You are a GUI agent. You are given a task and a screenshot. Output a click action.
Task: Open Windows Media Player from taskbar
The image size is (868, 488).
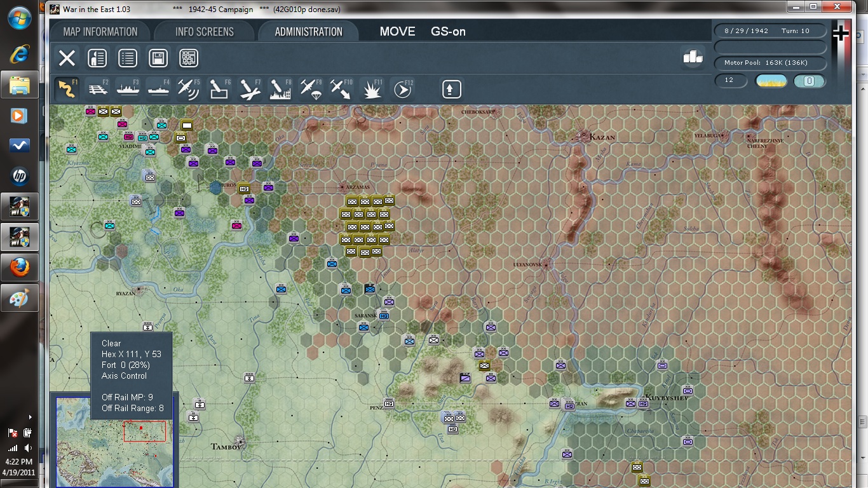coord(19,115)
